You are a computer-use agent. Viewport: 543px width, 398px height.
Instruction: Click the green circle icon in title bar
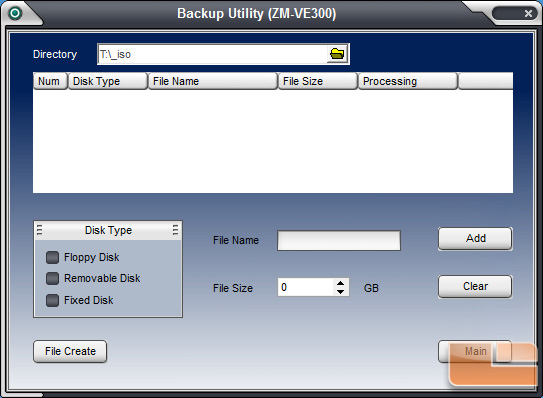pyautogui.click(x=15, y=13)
